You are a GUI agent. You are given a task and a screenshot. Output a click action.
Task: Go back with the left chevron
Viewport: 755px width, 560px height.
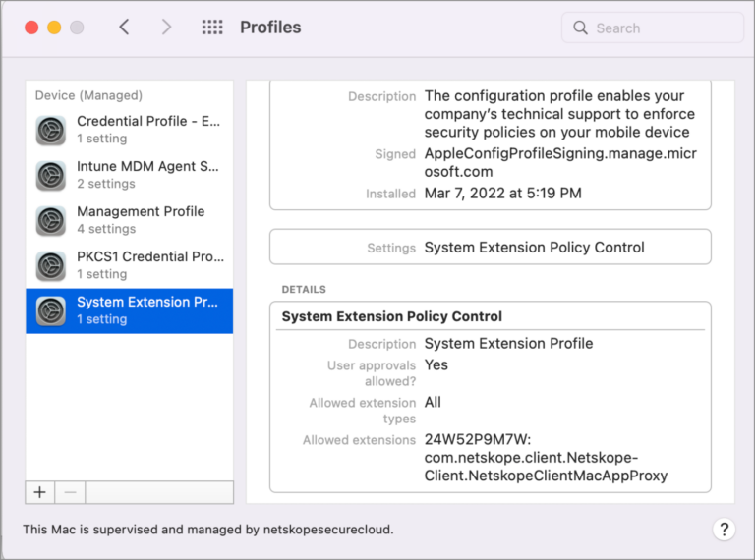[x=124, y=28]
